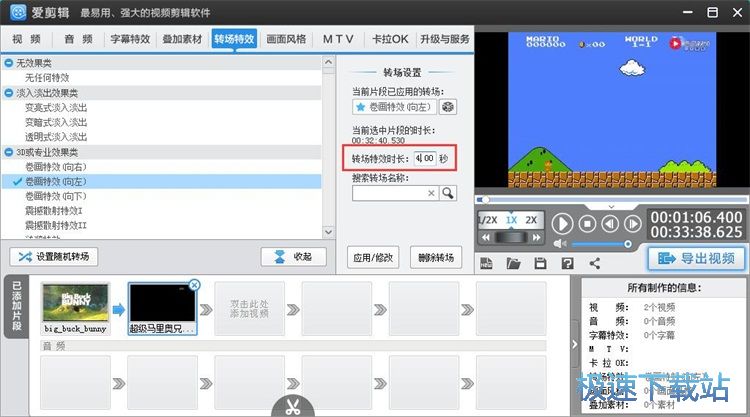
Task: Click 设置随机转场 button
Action: (x=54, y=257)
